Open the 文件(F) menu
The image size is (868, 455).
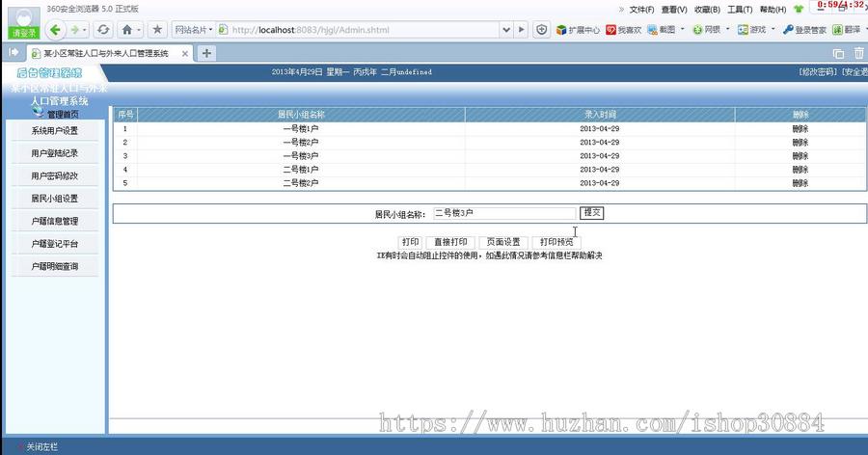(x=641, y=10)
